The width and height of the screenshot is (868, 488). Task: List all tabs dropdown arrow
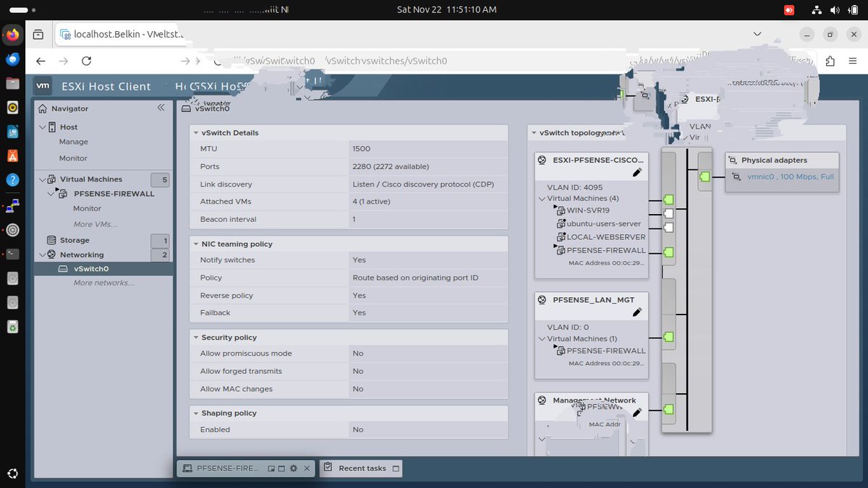tap(757, 34)
